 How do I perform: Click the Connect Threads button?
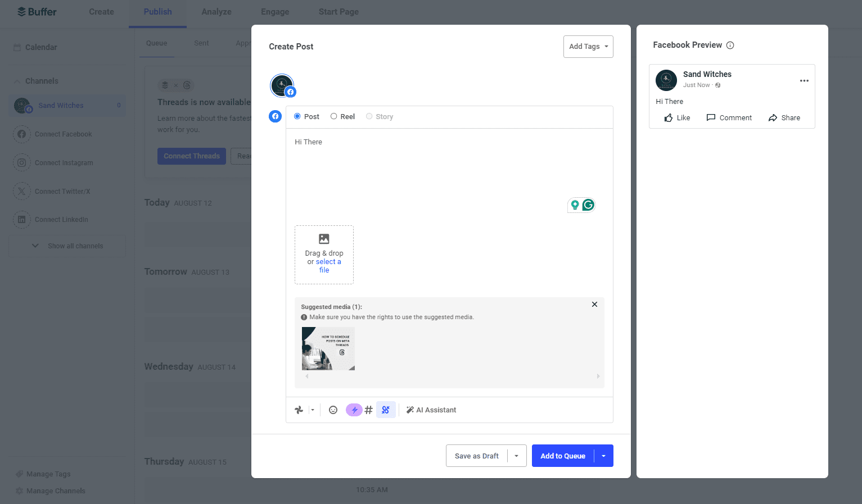tap(191, 156)
